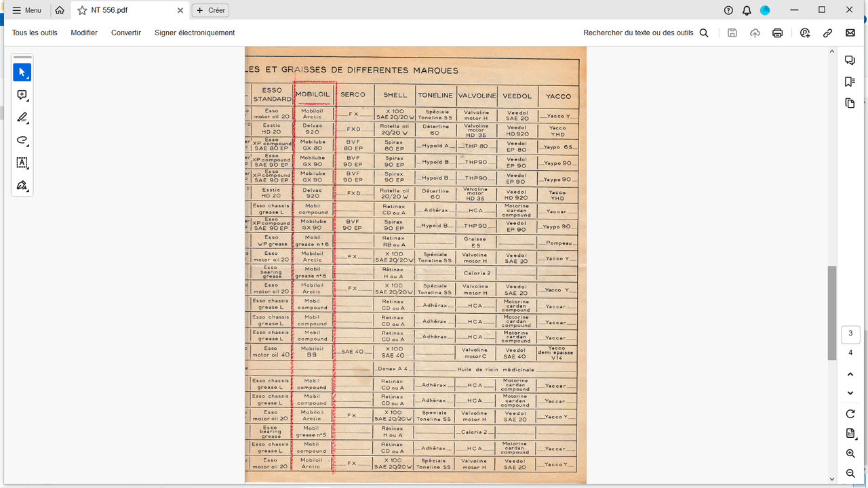Click the SHELL column header

click(395, 95)
